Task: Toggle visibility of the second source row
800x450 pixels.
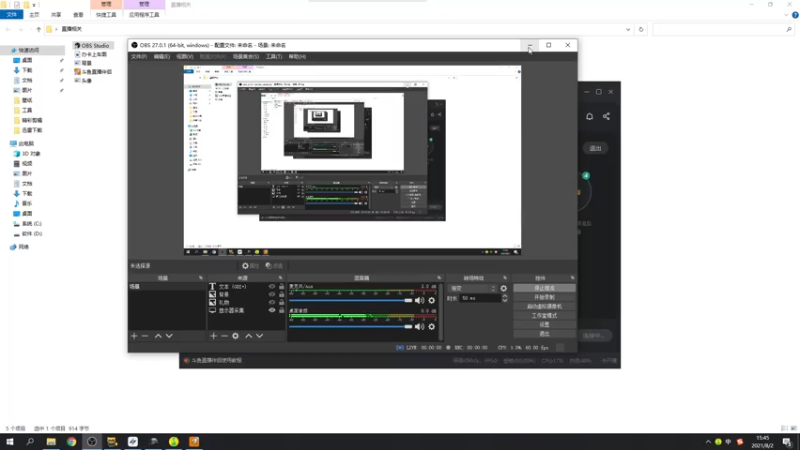Action: click(x=272, y=294)
